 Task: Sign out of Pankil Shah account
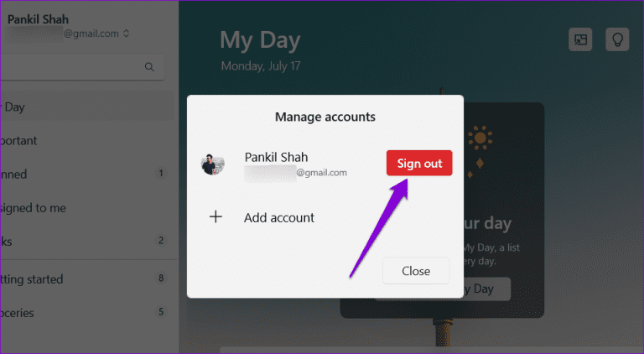click(419, 163)
